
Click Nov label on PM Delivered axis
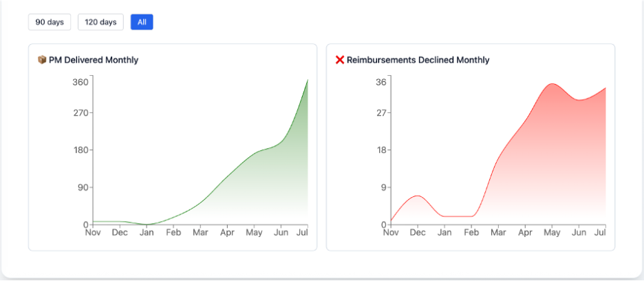point(93,233)
